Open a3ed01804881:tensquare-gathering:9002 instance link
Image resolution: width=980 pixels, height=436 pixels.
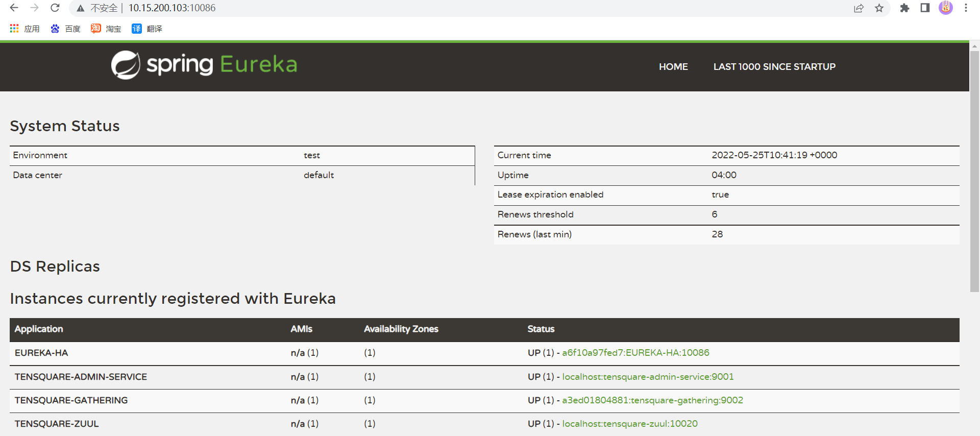[652, 400]
